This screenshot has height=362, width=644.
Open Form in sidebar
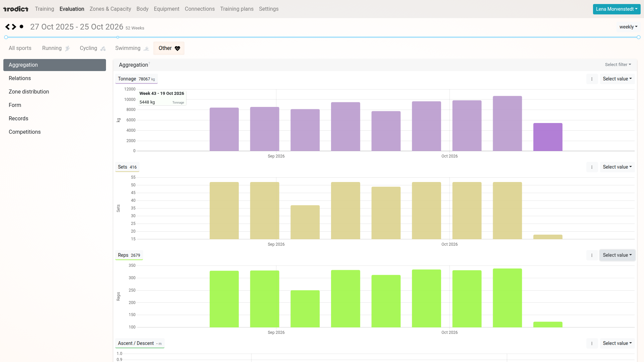pos(55,105)
